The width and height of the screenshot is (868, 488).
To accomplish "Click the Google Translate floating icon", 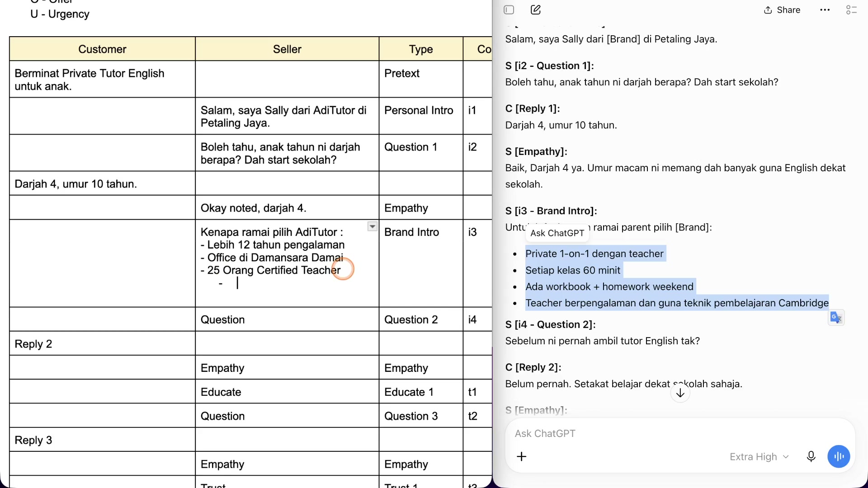I will (x=836, y=318).
